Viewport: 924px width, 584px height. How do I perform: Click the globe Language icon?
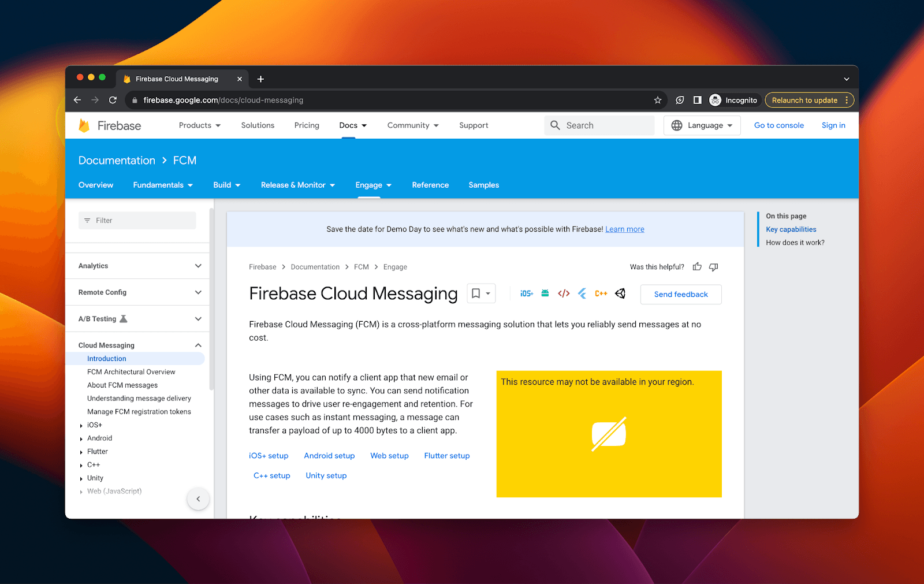pyautogui.click(x=677, y=125)
